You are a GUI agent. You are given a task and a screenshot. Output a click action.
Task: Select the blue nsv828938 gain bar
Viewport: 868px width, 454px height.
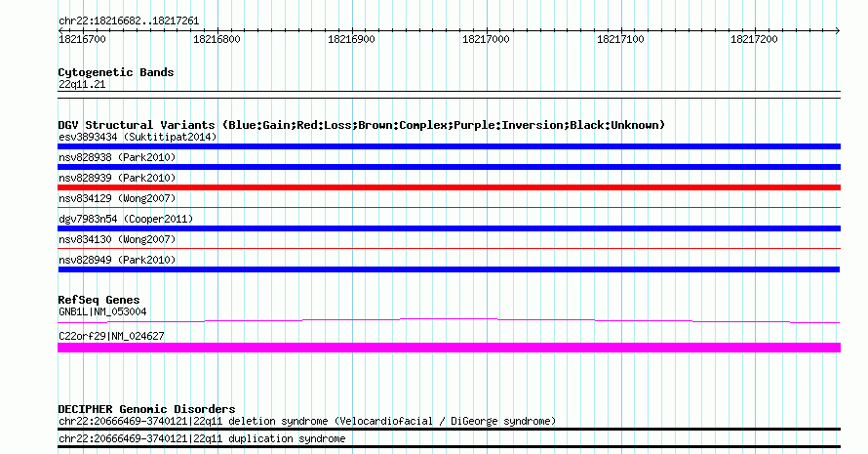click(449, 167)
